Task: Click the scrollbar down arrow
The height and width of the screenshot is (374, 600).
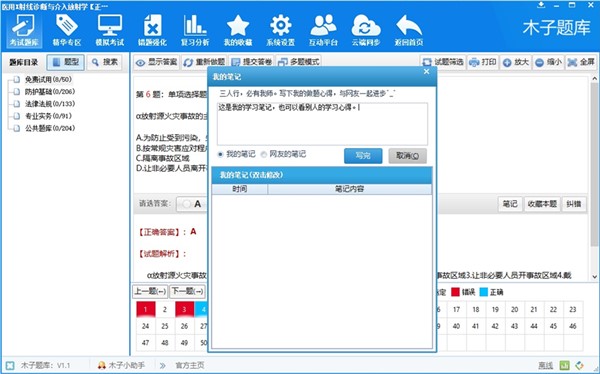Action: pyautogui.click(x=594, y=276)
